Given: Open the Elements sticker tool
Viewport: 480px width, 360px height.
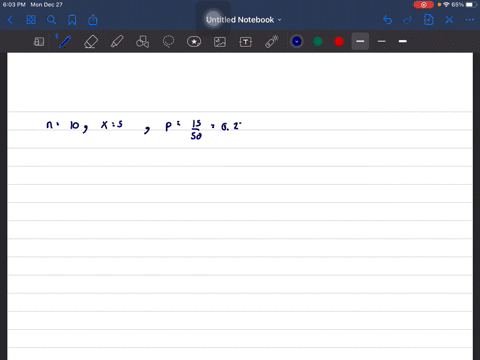Looking at the screenshot, I should (x=194, y=42).
